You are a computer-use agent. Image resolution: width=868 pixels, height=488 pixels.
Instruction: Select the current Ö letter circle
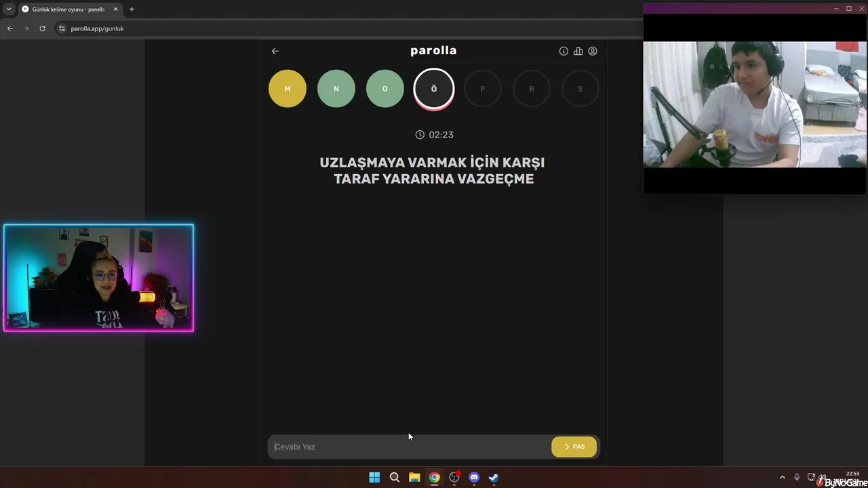pyautogui.click(x=434, y=89)
